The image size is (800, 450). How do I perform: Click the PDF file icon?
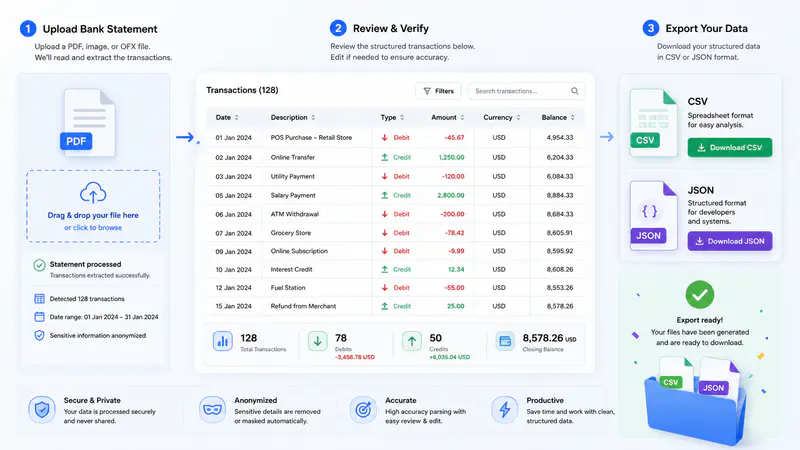[88, 123]
